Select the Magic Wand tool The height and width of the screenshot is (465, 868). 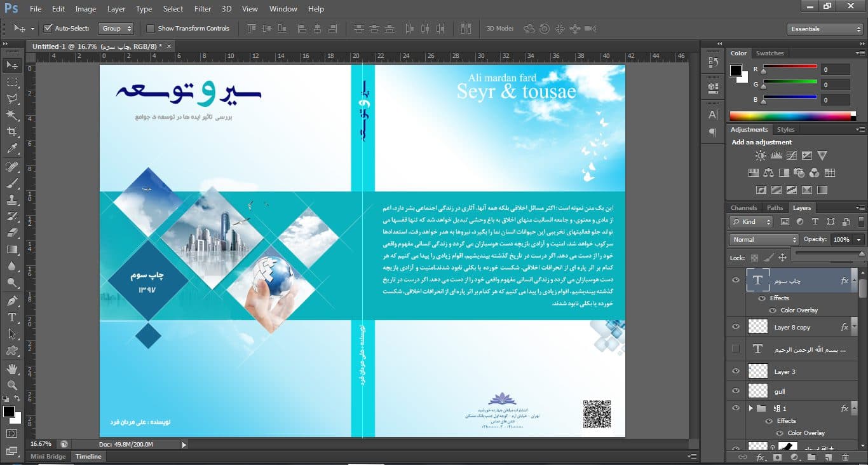[12, 115]
